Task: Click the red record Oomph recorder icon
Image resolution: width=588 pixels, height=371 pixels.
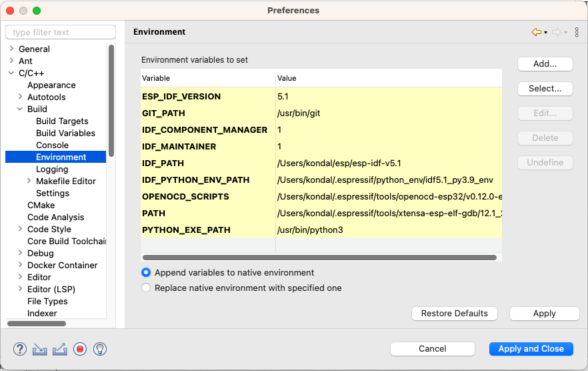Action: point(80,349)
